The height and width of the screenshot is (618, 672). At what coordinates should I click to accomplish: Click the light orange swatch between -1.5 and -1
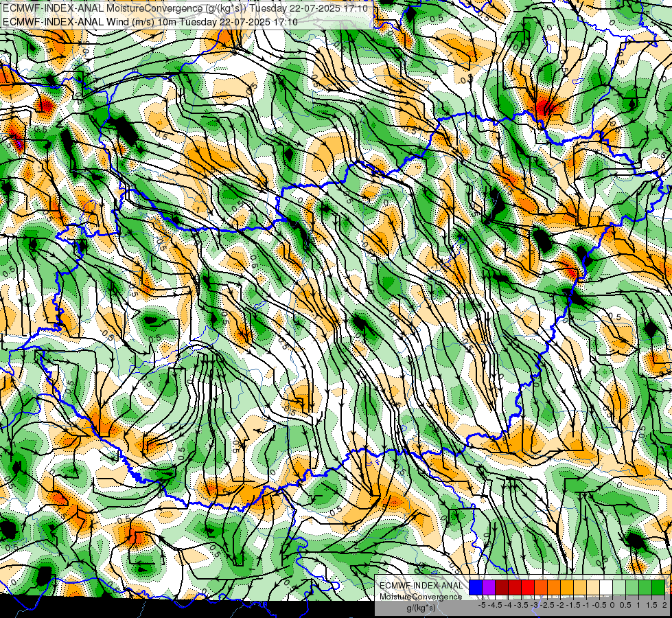coord(580,588)
